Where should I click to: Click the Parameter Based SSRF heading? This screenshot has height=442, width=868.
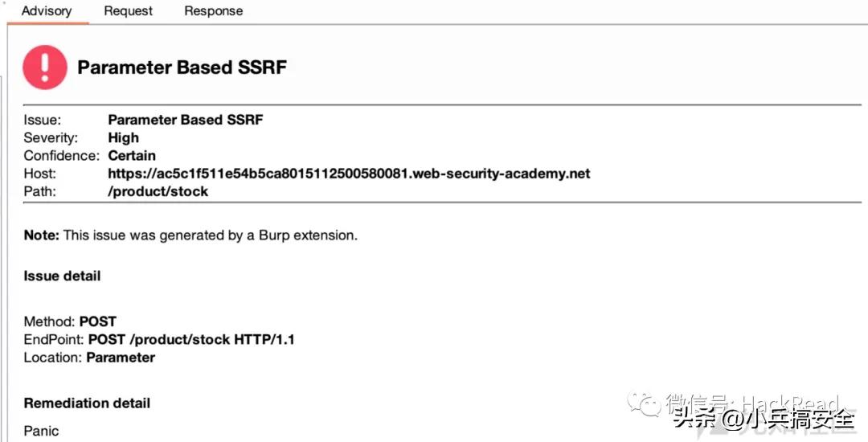click(x=182, y=68)
